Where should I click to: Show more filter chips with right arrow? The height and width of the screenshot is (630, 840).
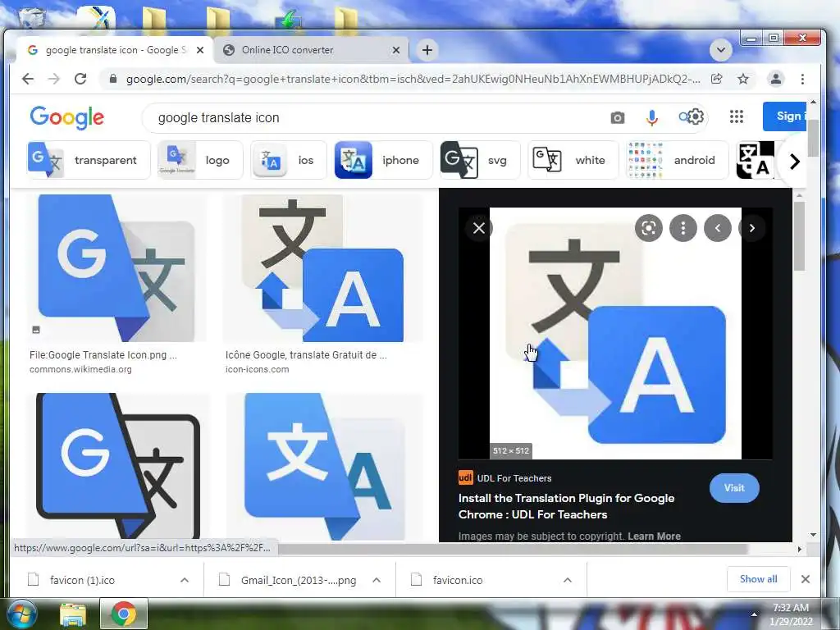(x=794, y=162)
